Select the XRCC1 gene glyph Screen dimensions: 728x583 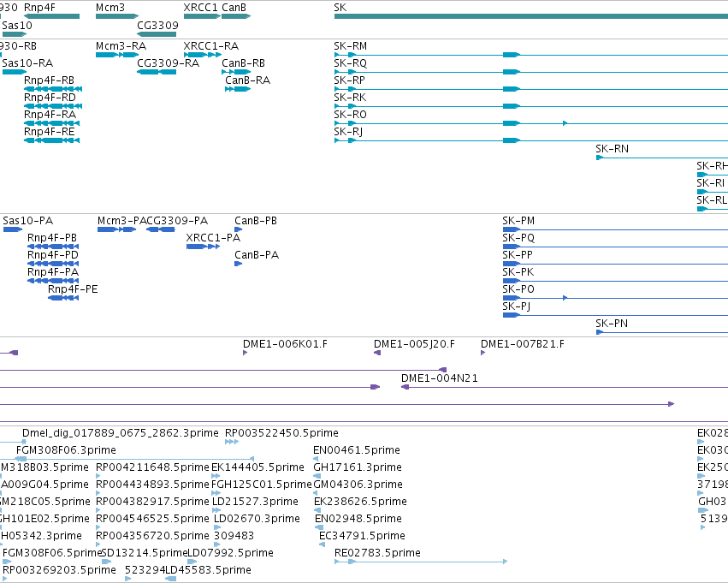coord(202,16)
